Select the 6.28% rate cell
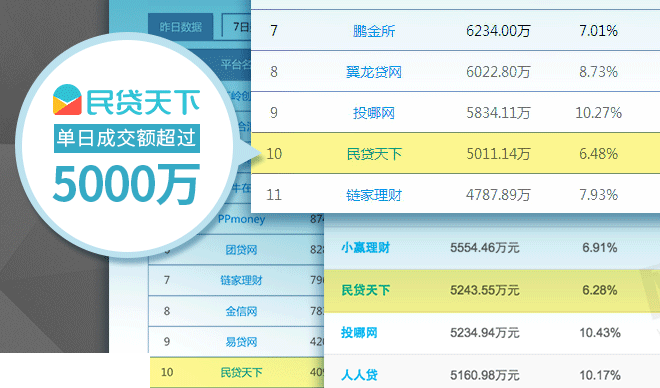The height and width of the screenshot is (388, 660). [599, 290]
